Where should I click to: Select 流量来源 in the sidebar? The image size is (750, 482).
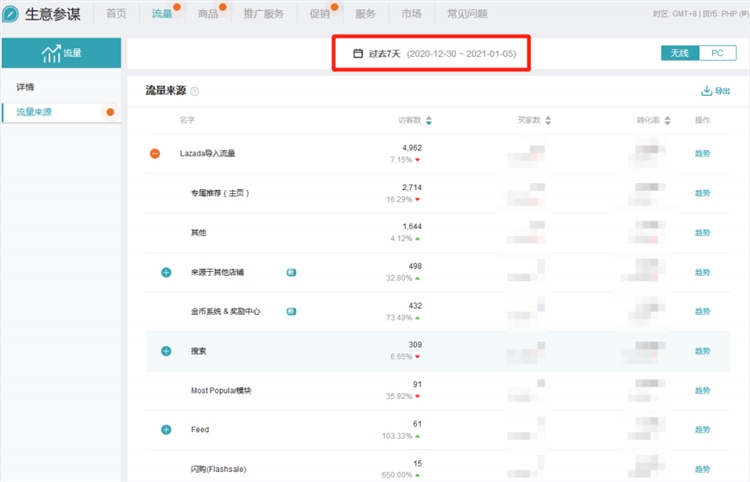34,112
